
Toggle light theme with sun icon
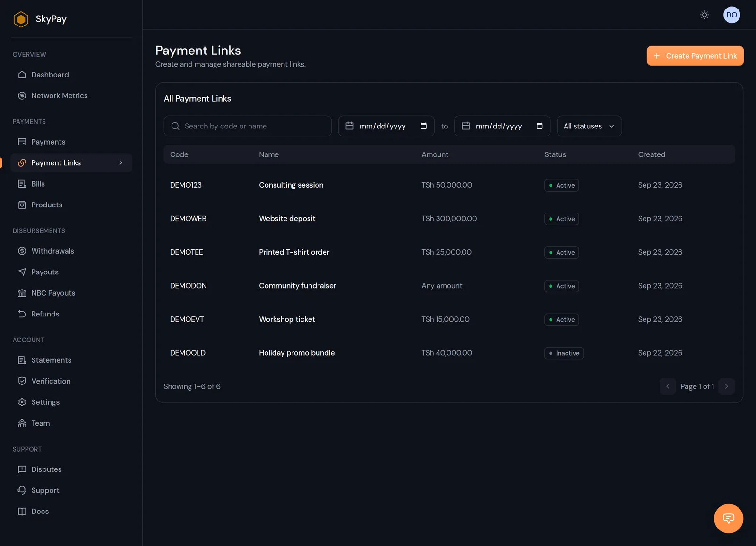click(704, 15)
